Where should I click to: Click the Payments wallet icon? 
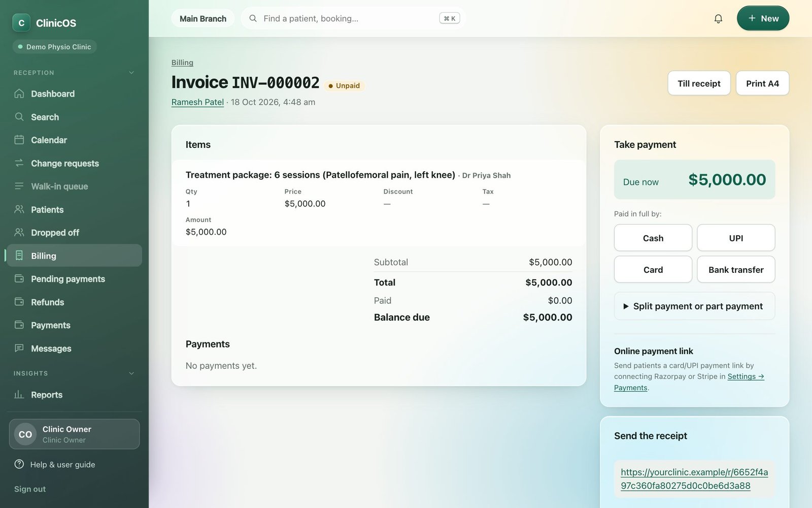tap(19, 325)
